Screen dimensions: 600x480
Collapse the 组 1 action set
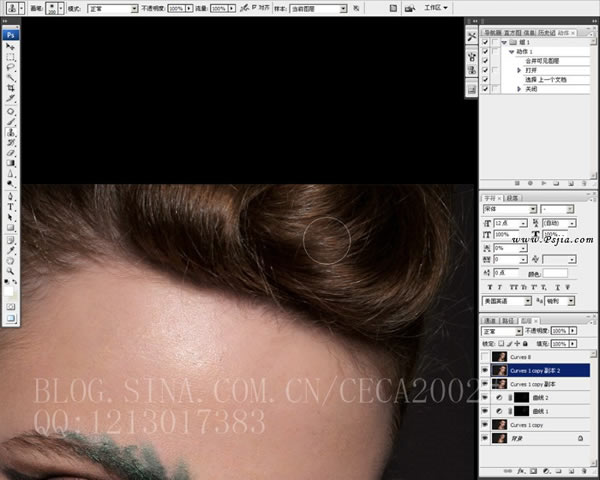[504, 42]
